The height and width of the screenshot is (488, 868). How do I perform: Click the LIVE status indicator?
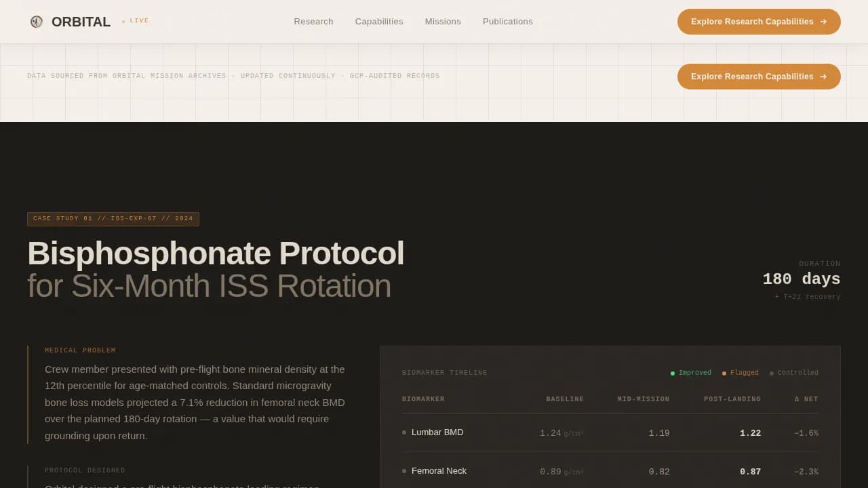pyautogui.click(x=135, y=21)
